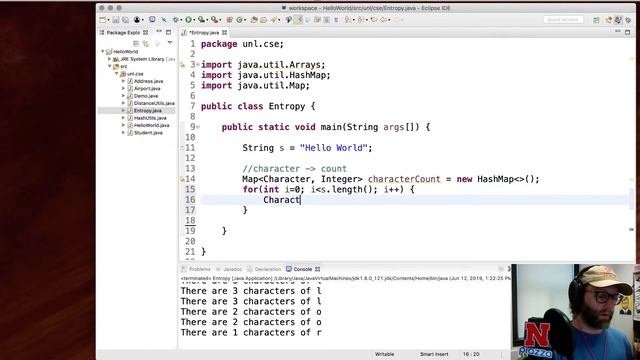Image resolution: width=640 pixels, height=360 pixels.
Task: Open the New file dropdown arrow
Action: click(x=108, y=20)
